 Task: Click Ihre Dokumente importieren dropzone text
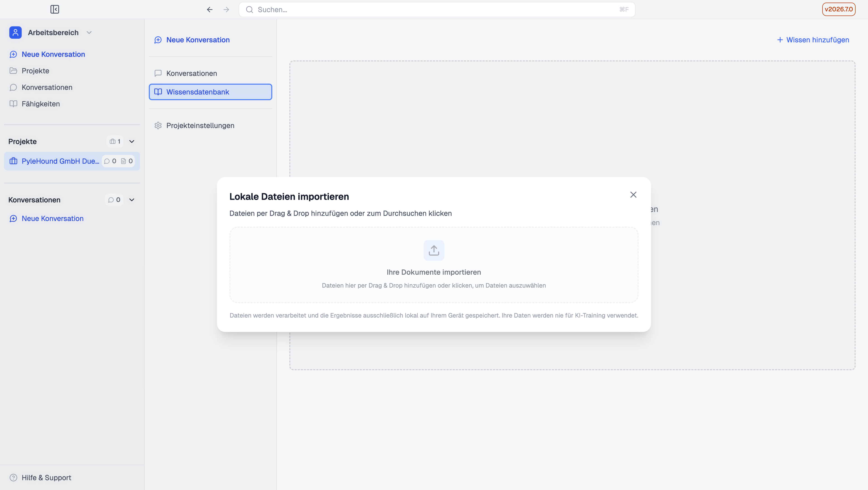[434, 272]
